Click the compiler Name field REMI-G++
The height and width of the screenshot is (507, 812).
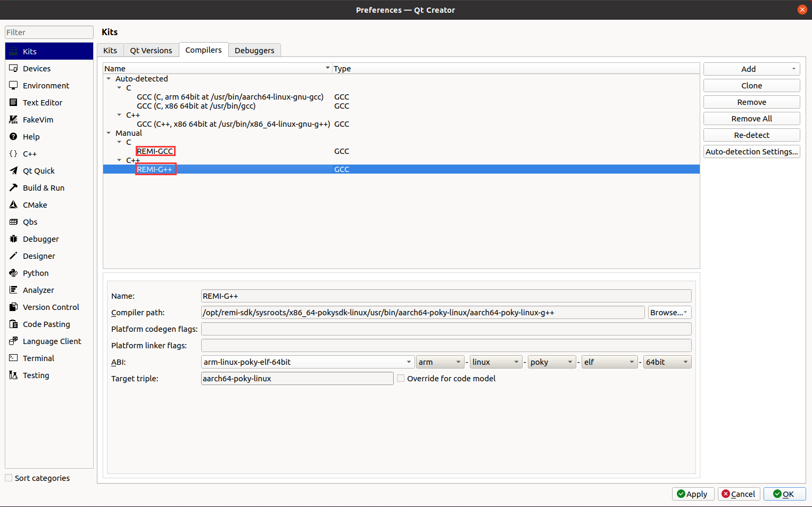(x=446, y=296)
